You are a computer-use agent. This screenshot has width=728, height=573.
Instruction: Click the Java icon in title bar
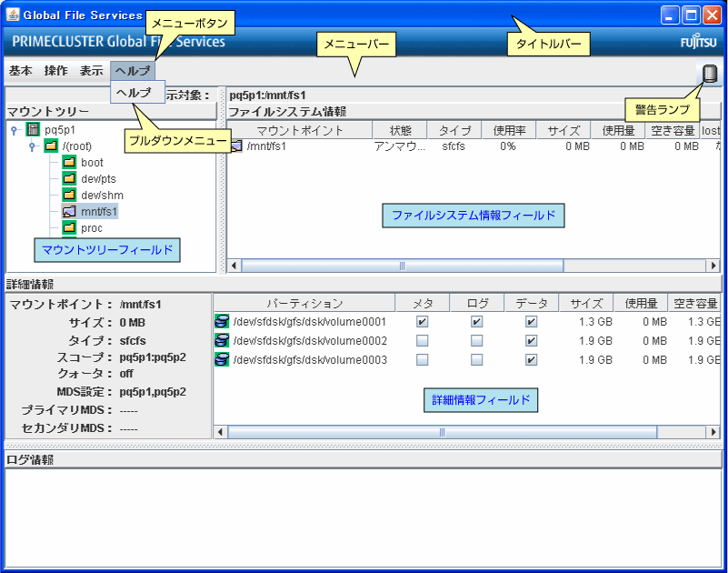pos(13,15)
